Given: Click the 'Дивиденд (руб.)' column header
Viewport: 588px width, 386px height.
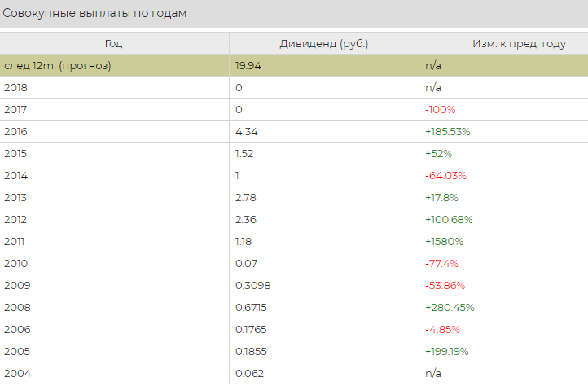Looking at the screenshot, I should click(323, 44).
